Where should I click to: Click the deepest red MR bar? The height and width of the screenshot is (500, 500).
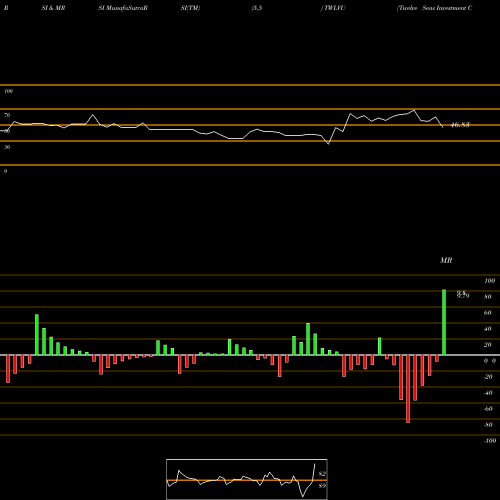[x=408, y=389]
